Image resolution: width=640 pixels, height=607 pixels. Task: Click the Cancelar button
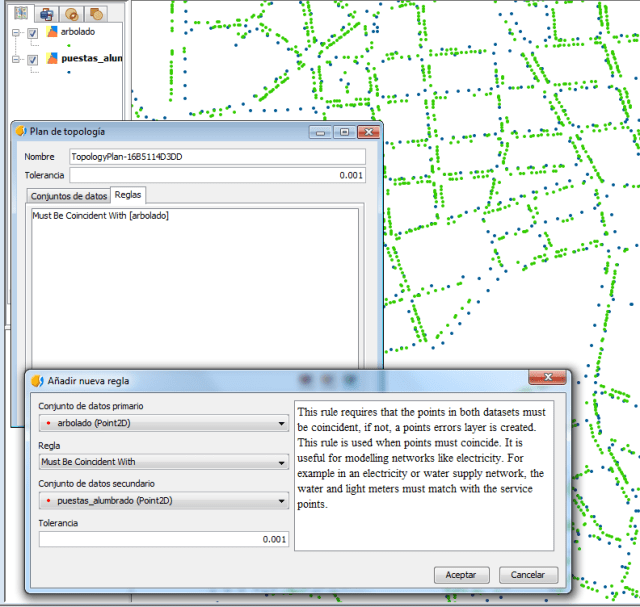pos(527,575)
